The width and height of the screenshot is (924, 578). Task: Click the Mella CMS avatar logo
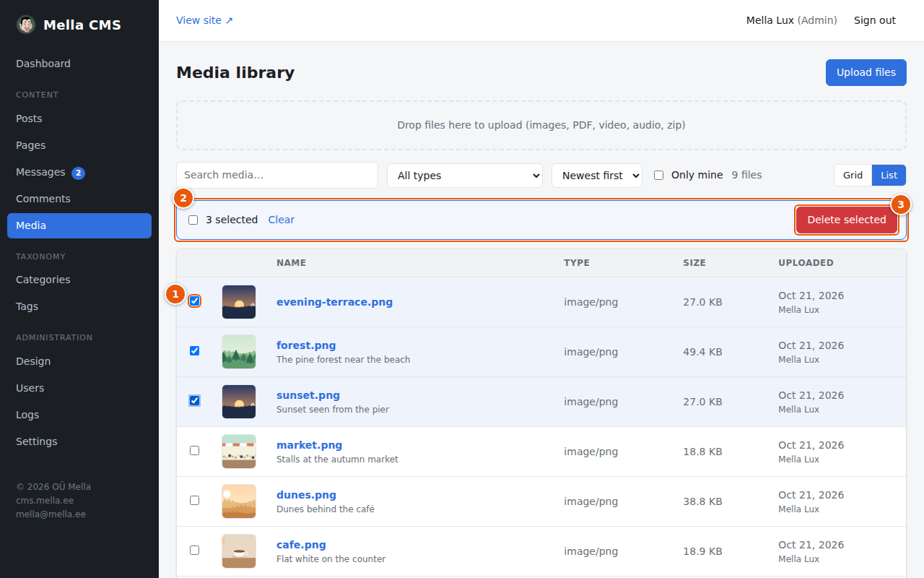tap(26, 25)
